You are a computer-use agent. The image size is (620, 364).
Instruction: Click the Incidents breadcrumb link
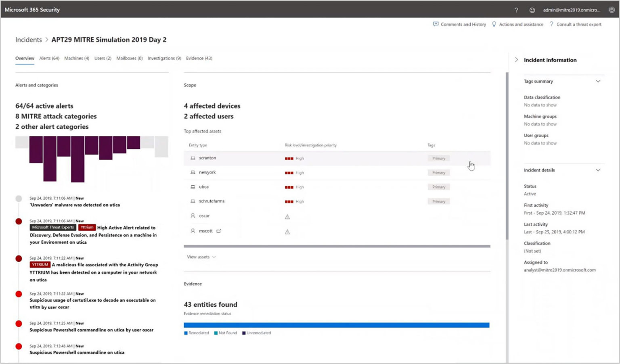(28, 40)
